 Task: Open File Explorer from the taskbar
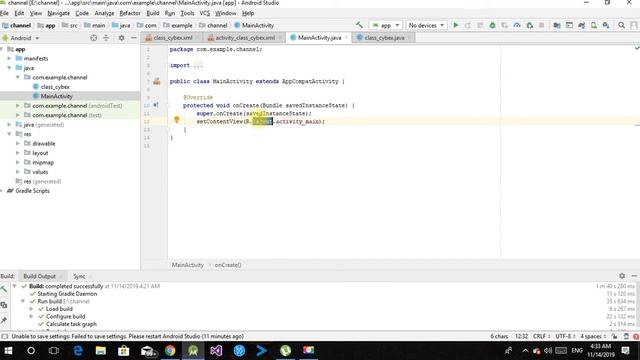pyautogui.click(x=101, y=350)
